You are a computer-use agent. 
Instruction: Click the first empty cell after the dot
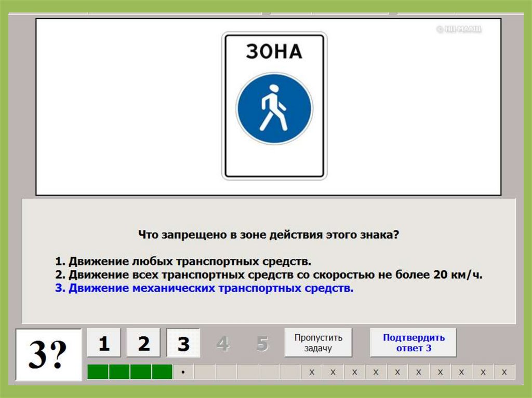pos(205,372)
